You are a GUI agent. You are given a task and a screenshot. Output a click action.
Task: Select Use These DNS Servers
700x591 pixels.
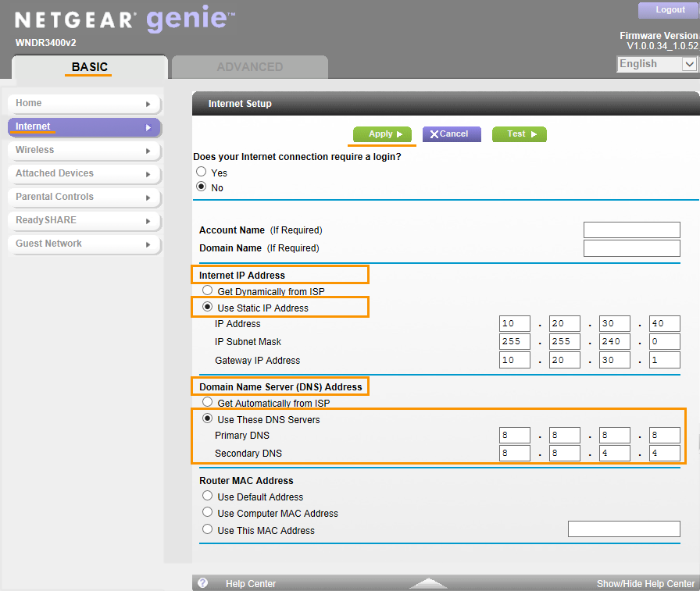click(x=207, y=418)
